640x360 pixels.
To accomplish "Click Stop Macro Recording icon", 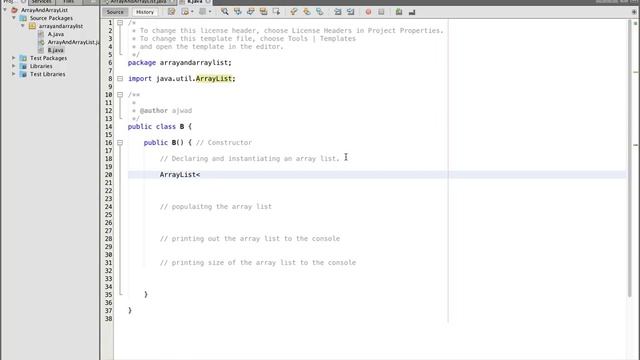I will (x=381, y=12).
